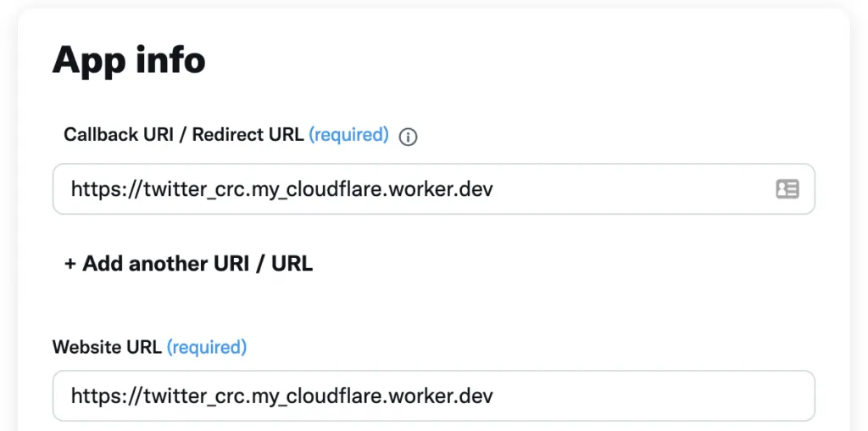Click the Callback URI / Redirect URL label
The image size is (868, 431).
coord(183,135)
